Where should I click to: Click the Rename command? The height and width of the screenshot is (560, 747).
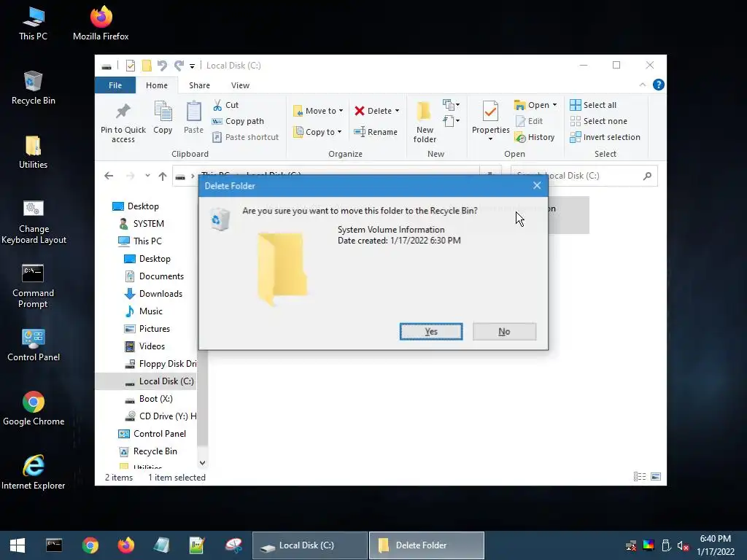pyautogui.click(x=376, y=132)
